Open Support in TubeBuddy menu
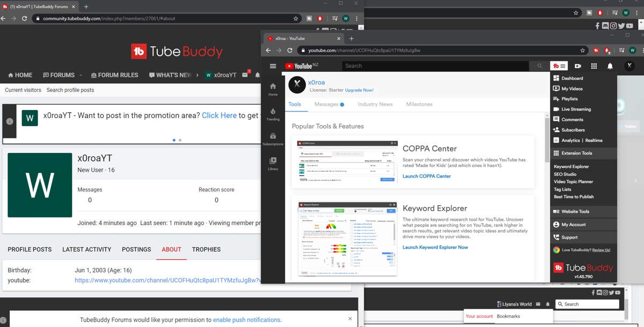The image size is (644, 327). (x=584, y=237)
